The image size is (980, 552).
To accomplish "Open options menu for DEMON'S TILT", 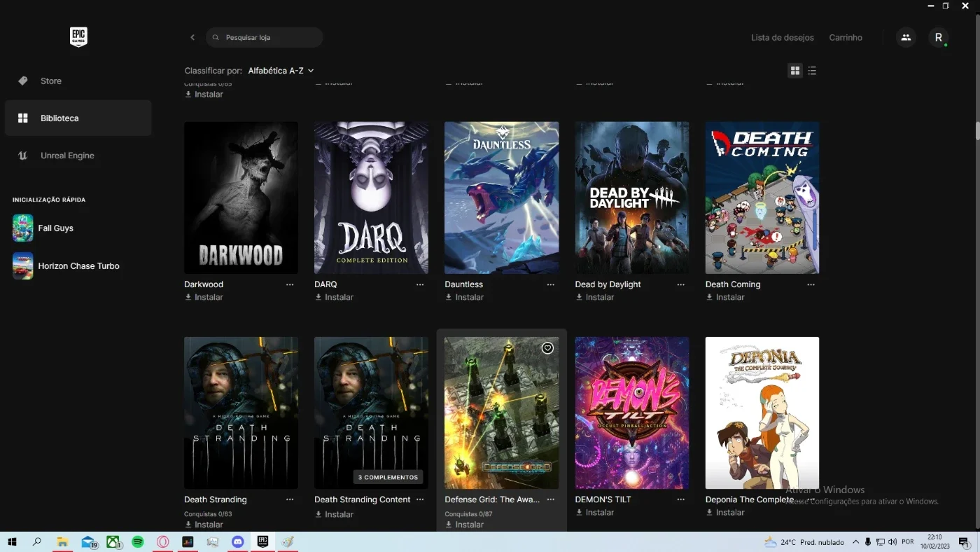I will pos(680,499).
